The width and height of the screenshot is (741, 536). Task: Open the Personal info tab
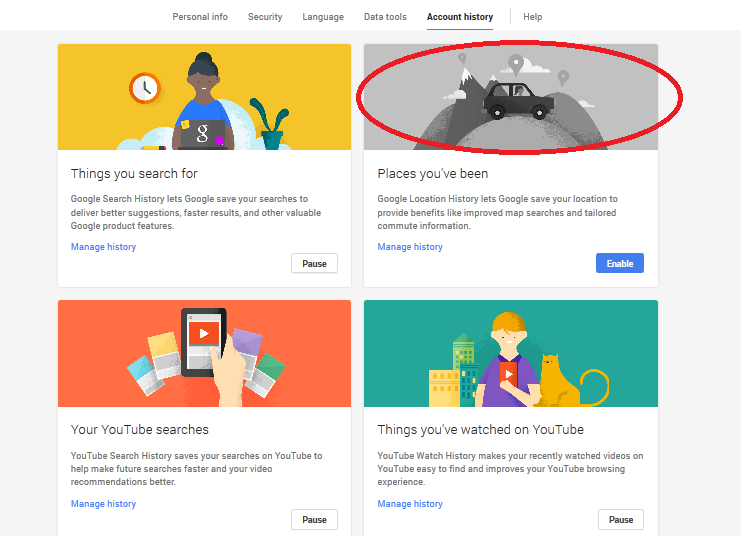tap(200, 17)
